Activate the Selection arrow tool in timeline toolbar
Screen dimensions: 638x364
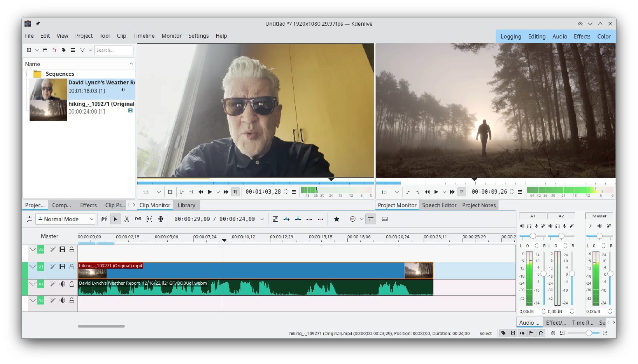pyautogui.click(x=115, y=219)
